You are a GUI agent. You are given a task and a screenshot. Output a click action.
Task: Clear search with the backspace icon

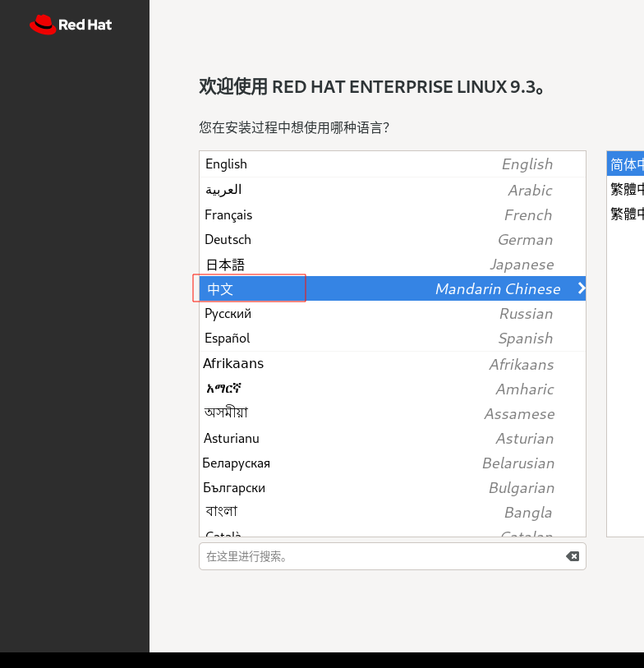pyautogui.click(x=573, y=556)
